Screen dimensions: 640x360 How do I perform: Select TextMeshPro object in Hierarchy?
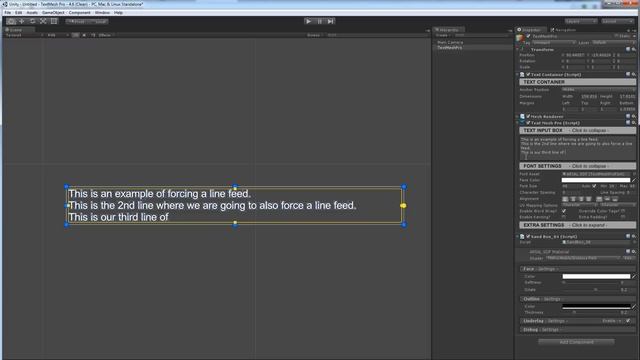pos(450,48)
